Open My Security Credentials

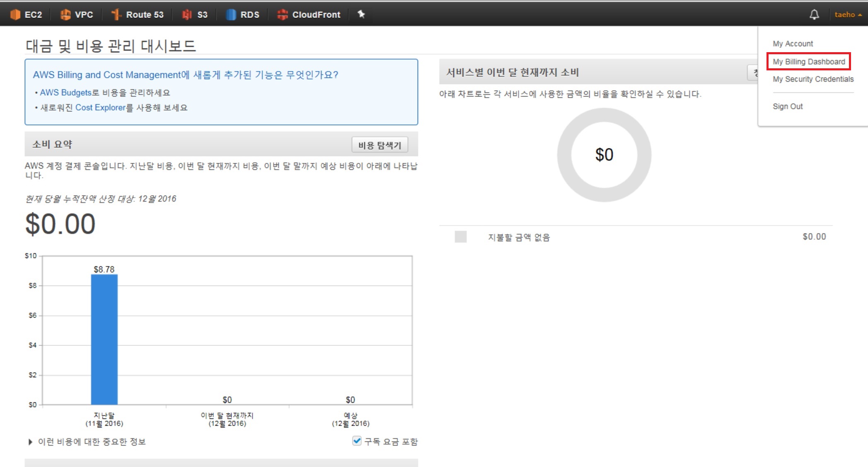pyautogui.click(x=813, y=79)
